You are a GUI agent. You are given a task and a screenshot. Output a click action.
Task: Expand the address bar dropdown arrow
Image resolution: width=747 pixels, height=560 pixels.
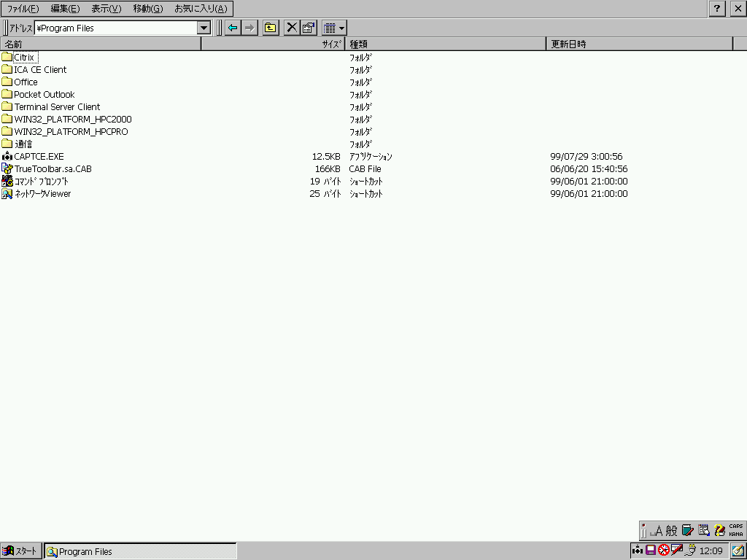(x=204, y=28)
